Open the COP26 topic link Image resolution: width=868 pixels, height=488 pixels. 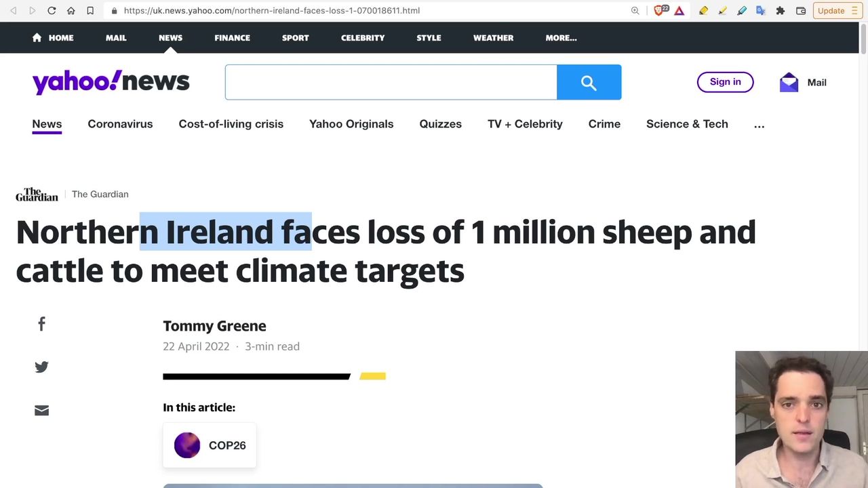pos(210,445)
